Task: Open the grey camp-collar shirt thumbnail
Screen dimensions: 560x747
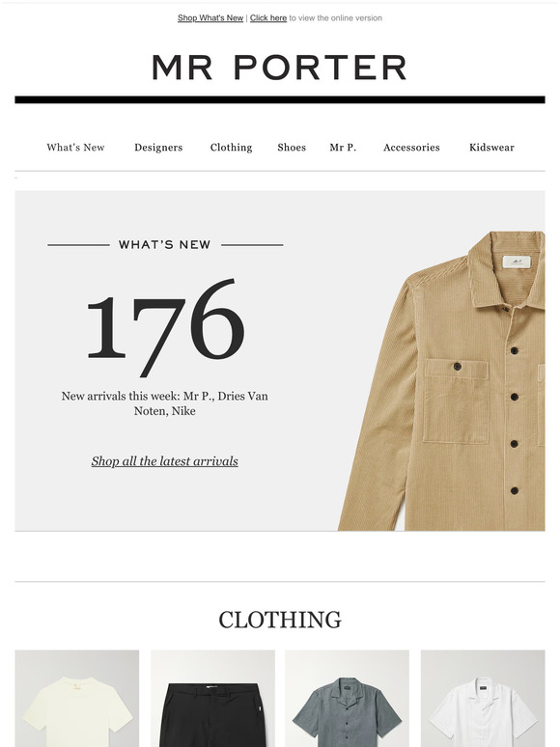Action: pyautogui.click(x=347, y=699)
